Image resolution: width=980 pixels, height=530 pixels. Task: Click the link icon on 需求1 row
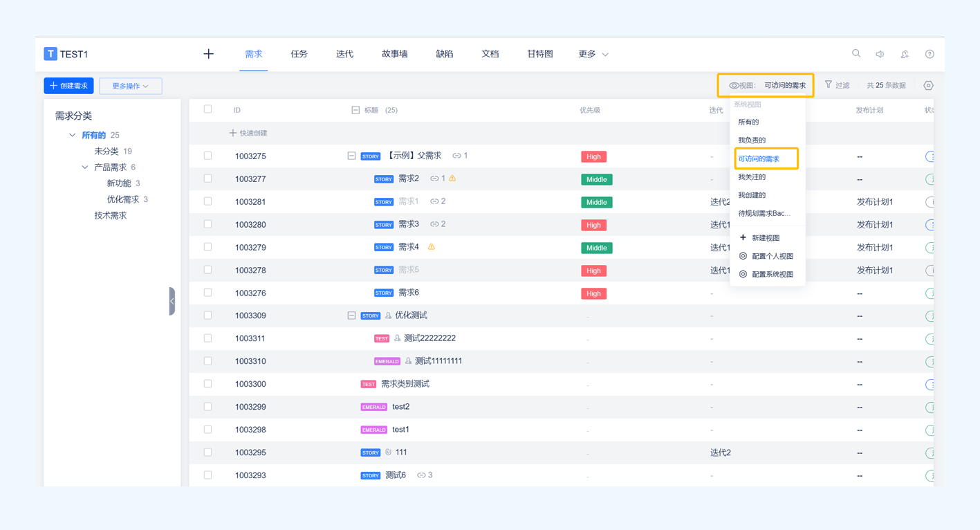[x=434, y=201]
